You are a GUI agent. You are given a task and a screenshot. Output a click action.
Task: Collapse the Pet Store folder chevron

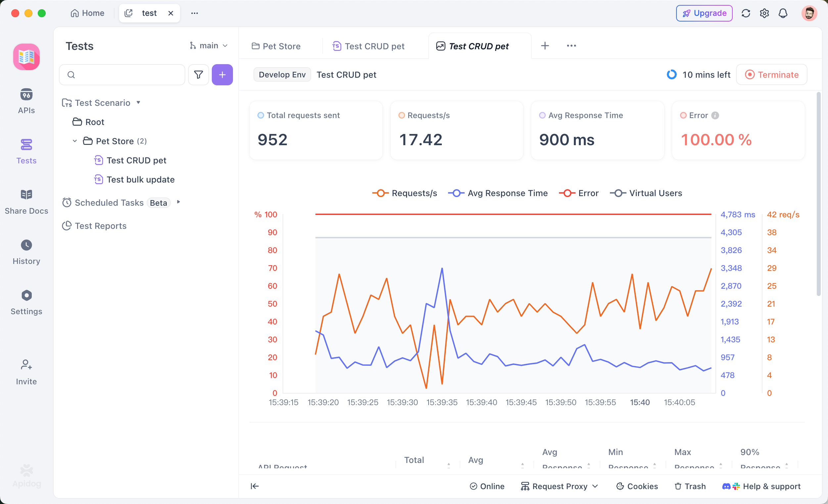pos(75,141)
